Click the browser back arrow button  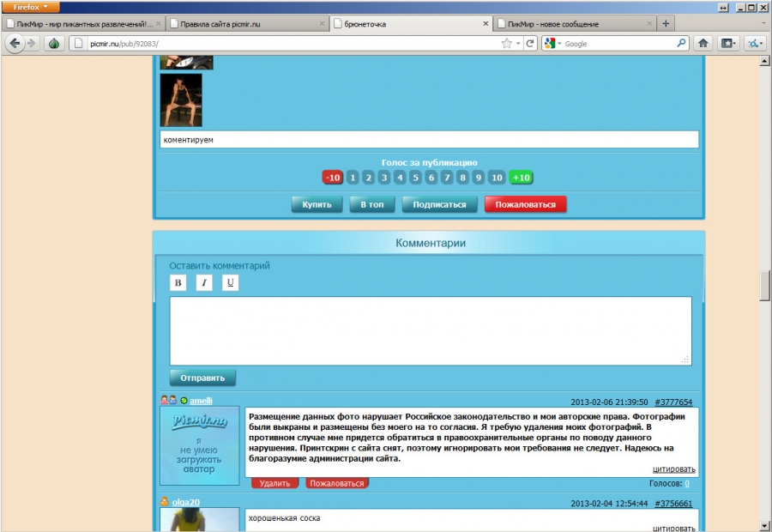click(x=15, y=44)
